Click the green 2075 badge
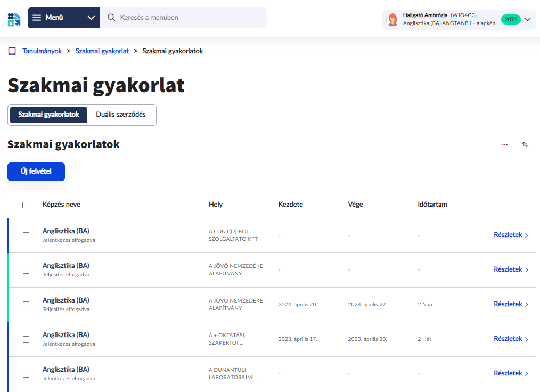The image size is (540, 392). (x=511, y=20)
